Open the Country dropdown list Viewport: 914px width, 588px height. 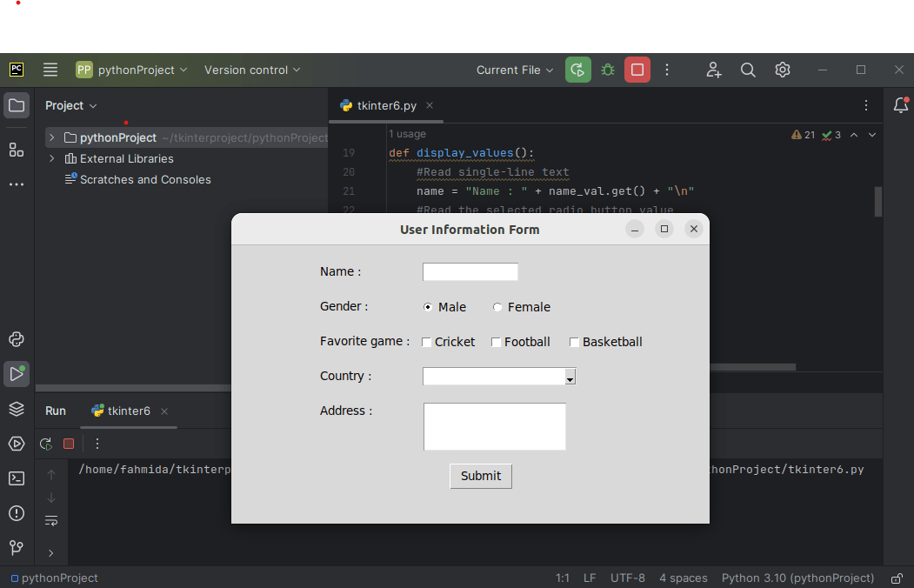click(570, 376)
